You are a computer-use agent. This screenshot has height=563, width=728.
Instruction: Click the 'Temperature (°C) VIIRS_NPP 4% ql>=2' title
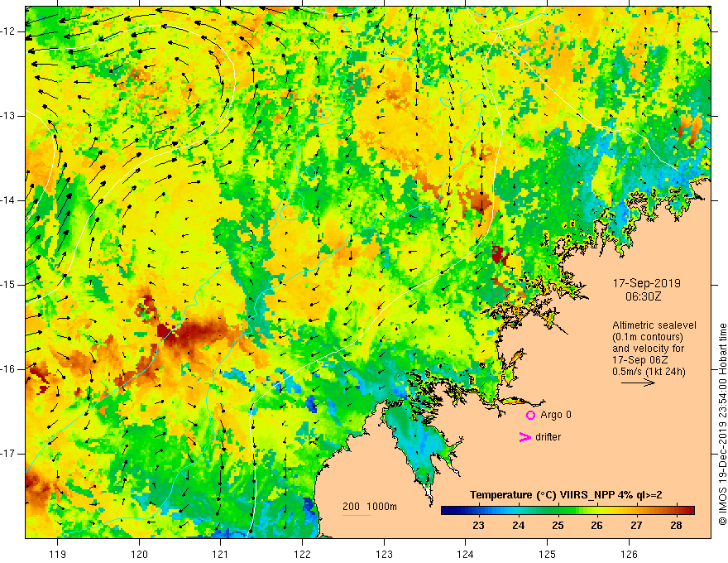566,495
